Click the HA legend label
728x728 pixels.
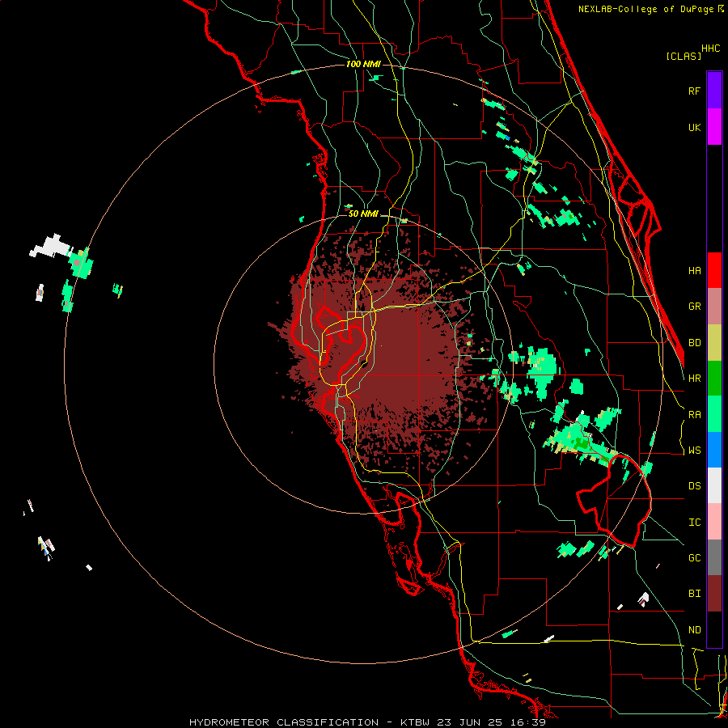[695, 270]
